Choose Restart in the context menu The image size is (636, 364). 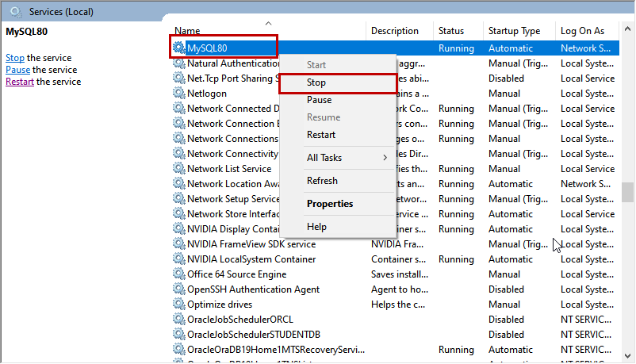point(321,135)
